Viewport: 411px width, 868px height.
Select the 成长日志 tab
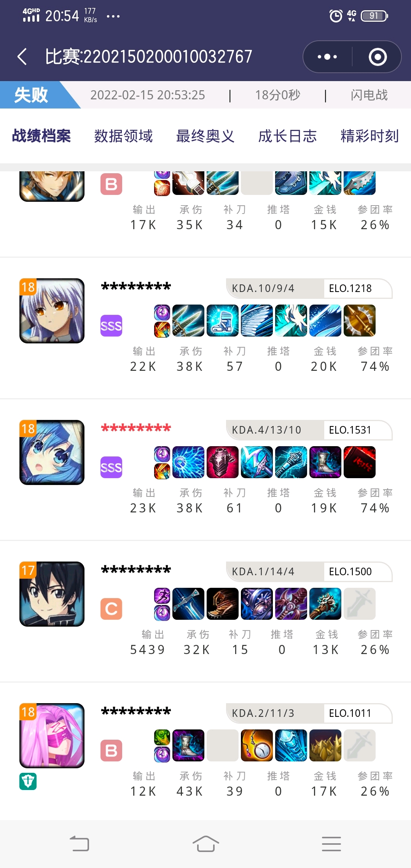click(x=287, y=136)
